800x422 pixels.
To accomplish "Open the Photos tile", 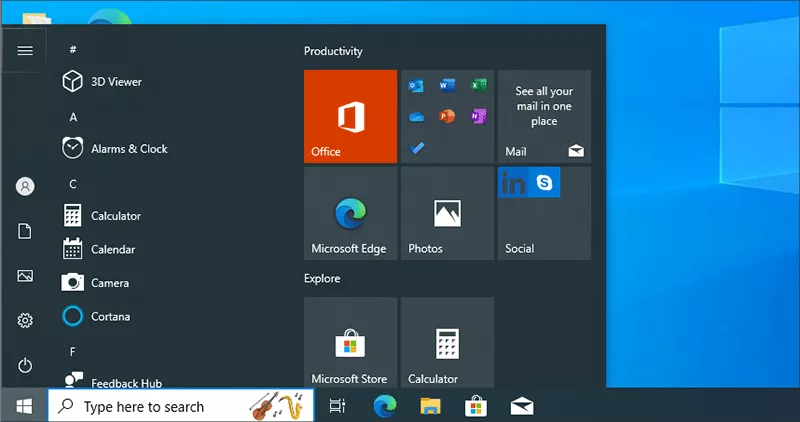I will 447,213.
